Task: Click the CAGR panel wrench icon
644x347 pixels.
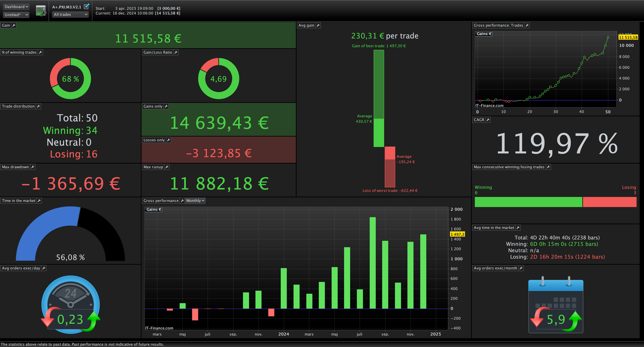Action: (x=488, y=120)
